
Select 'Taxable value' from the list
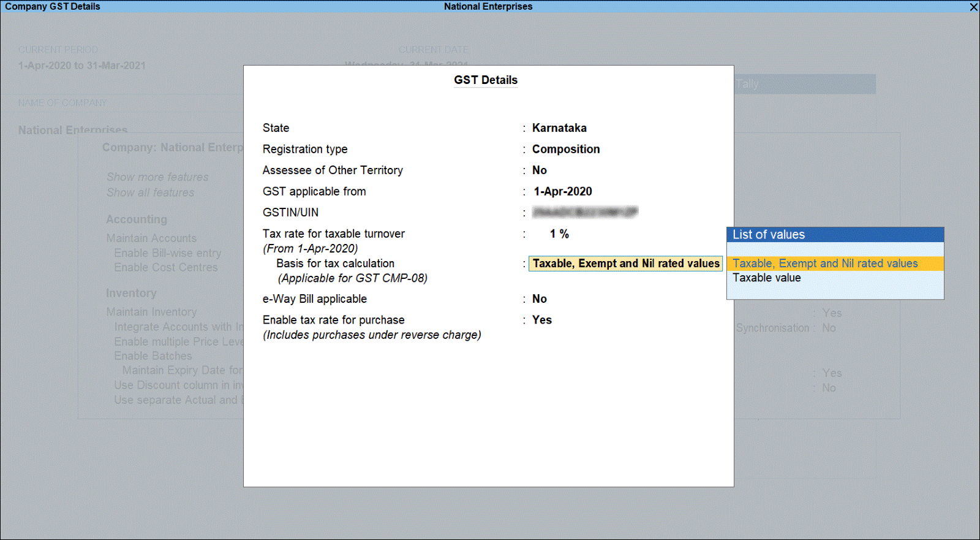766,278
